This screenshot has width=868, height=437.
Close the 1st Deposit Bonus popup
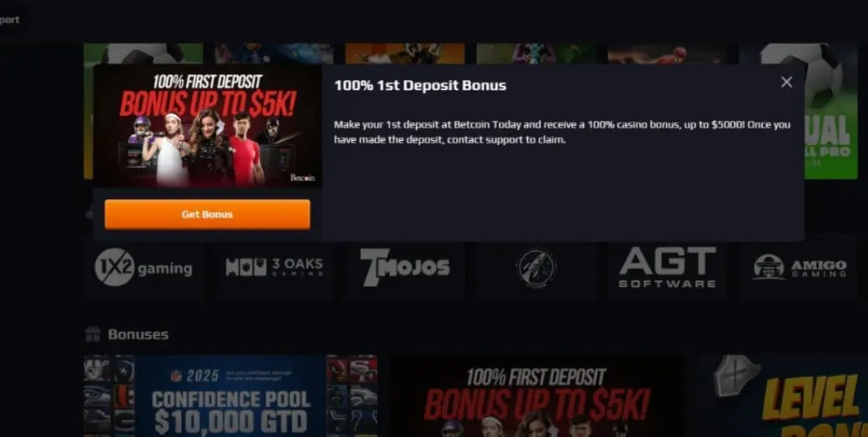[786, 82]
